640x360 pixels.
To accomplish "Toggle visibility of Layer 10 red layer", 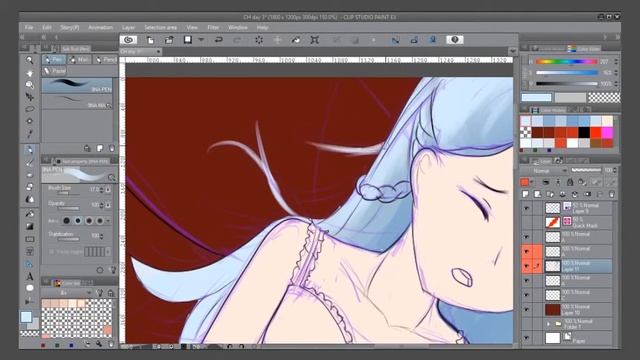I will click(527, 309).
